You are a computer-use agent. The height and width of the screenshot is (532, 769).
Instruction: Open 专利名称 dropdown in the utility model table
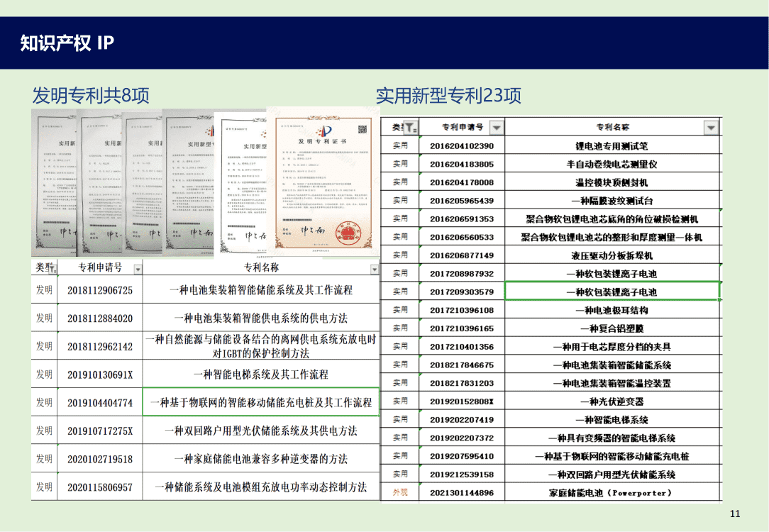click(x=711, y=128)
